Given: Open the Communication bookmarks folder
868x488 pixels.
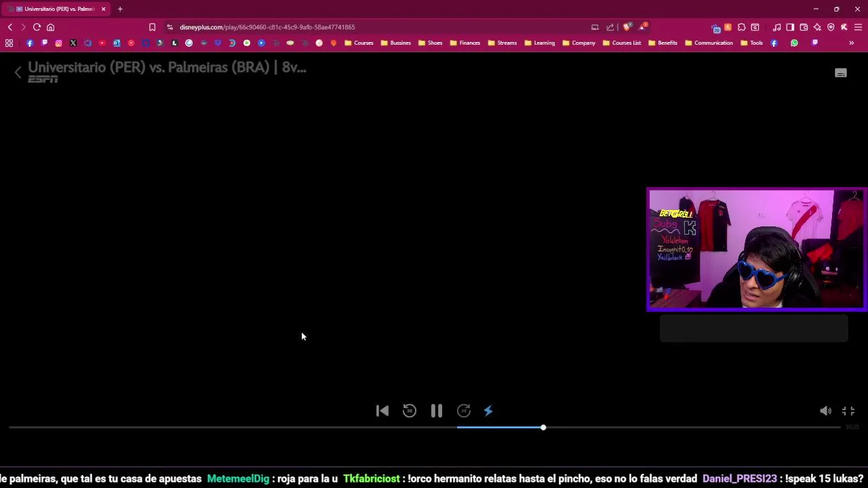Looking at the screenshot, I should click(x=709, y=43).
